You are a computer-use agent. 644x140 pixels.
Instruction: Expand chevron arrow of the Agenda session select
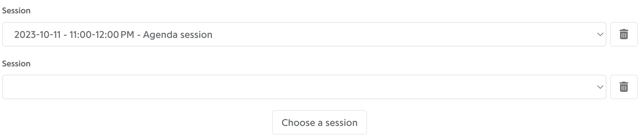pos(600,35)
